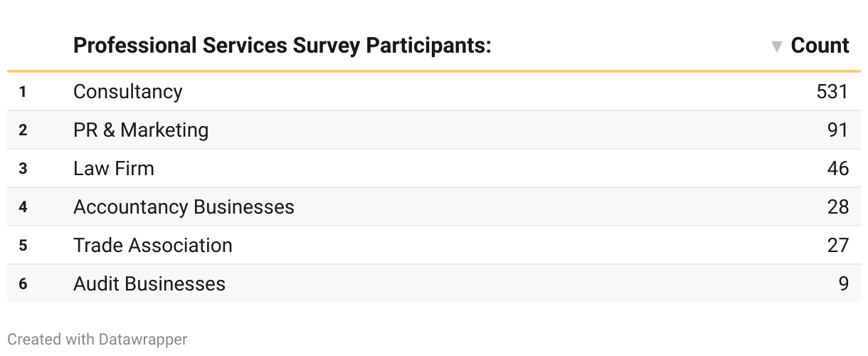868x356 pixels.
Task: Click the sort arrow beside Count
Action: pos(777,47)
